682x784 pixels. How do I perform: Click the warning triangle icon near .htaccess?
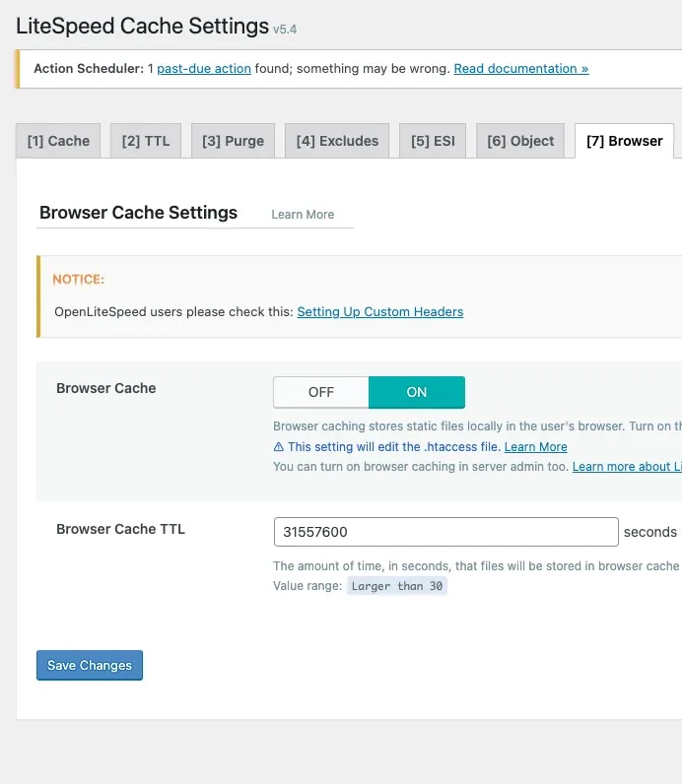pyautogui.click(x=279, y=447)
